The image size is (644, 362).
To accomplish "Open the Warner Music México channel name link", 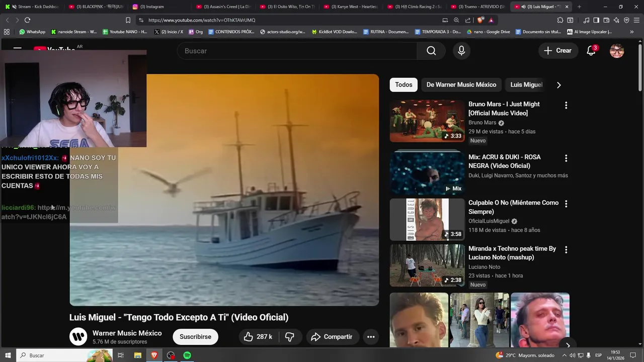I will pyautogui.click(x=127, y=333).
